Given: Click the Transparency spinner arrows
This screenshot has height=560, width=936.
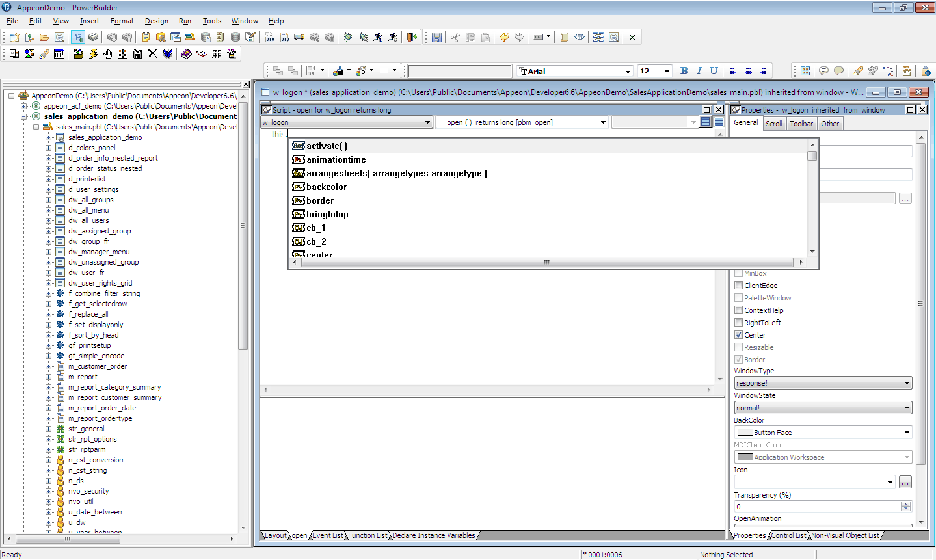Looking at the screenshot, I should coord(906,507).
